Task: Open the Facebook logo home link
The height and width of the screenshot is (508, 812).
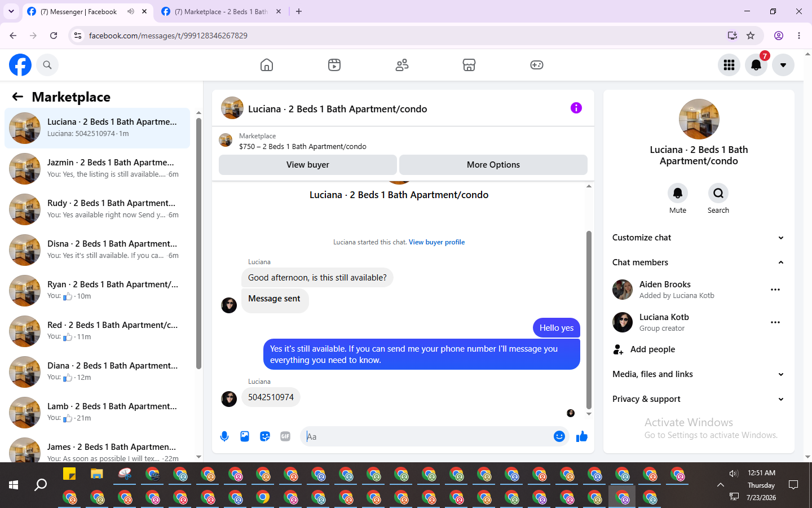Action: click(20, 65)
